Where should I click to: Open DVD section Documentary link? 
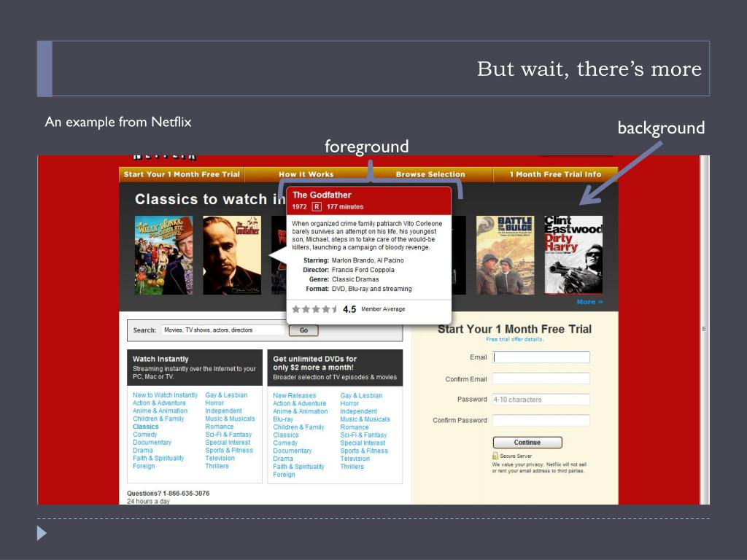(293, 451)
